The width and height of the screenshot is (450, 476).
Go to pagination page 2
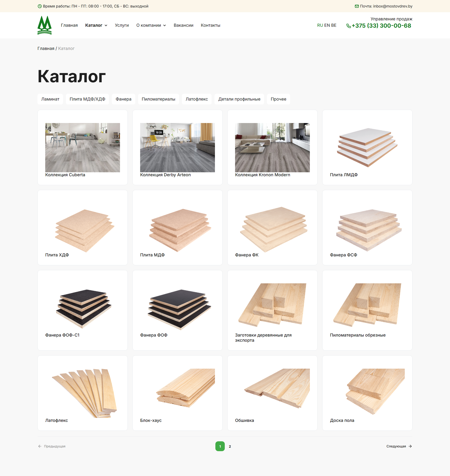point(230,446)
